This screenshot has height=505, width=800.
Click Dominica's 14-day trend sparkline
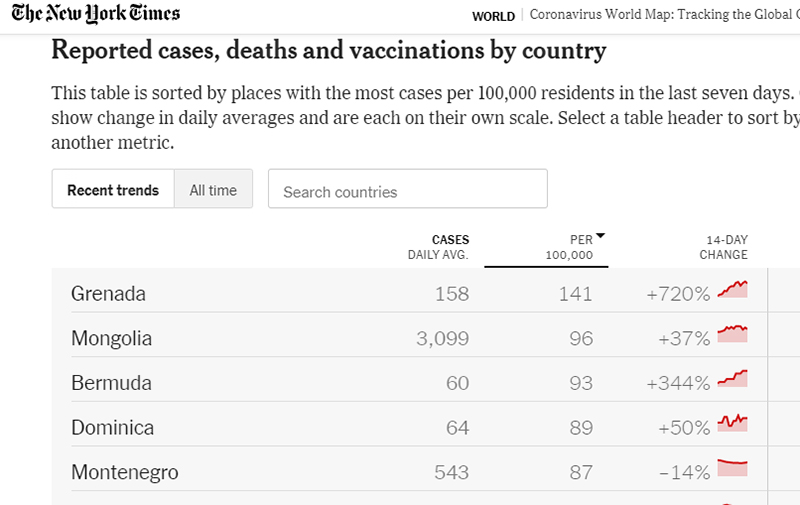(734, 424)
